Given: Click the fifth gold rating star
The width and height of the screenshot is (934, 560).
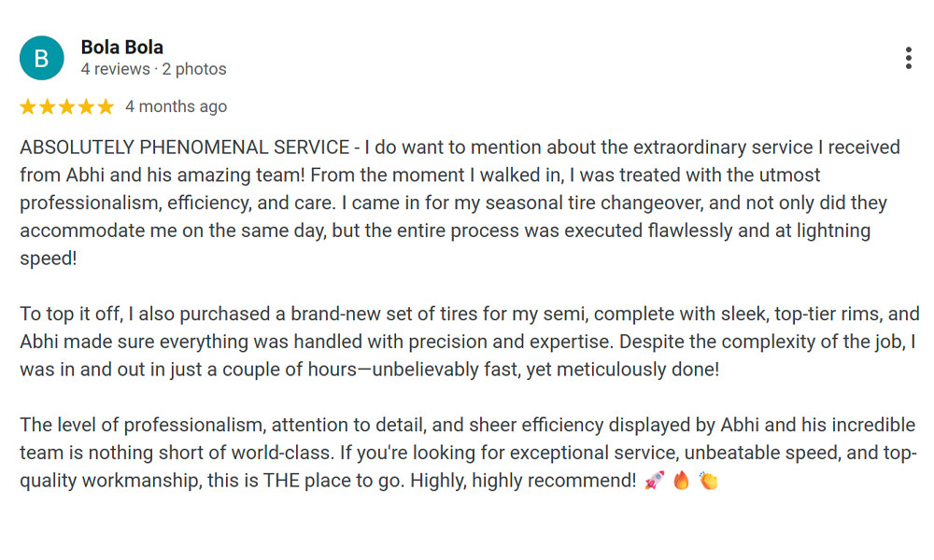Looking at the screenshot, I should click(106, 106).
